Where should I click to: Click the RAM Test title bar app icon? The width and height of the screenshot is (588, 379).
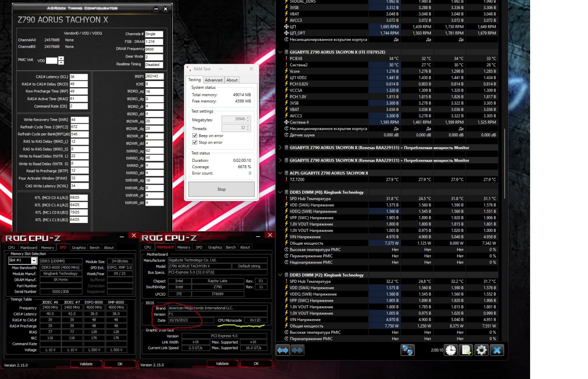click(189, 69)
